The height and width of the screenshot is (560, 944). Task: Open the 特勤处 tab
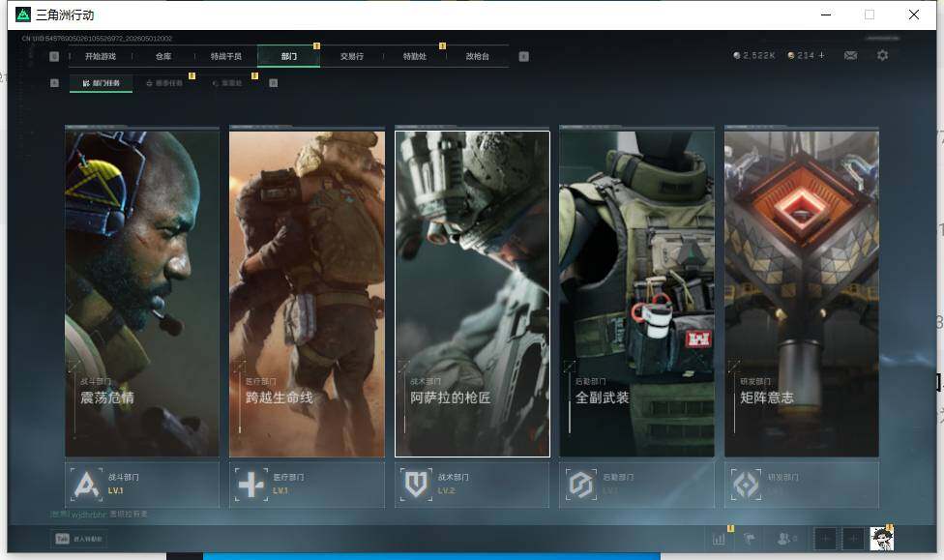[414, 57]
